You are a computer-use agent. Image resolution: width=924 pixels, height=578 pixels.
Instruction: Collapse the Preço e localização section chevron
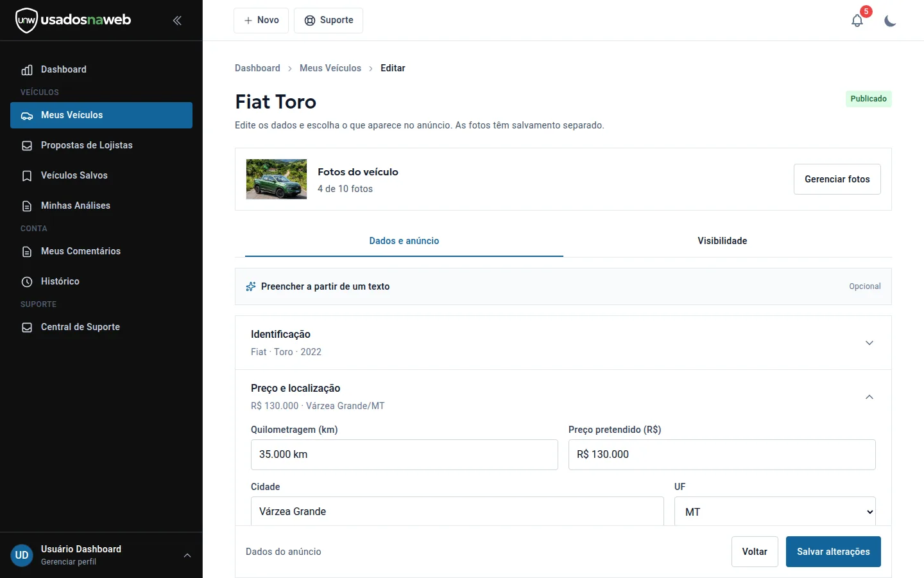(x=869, y=397)
